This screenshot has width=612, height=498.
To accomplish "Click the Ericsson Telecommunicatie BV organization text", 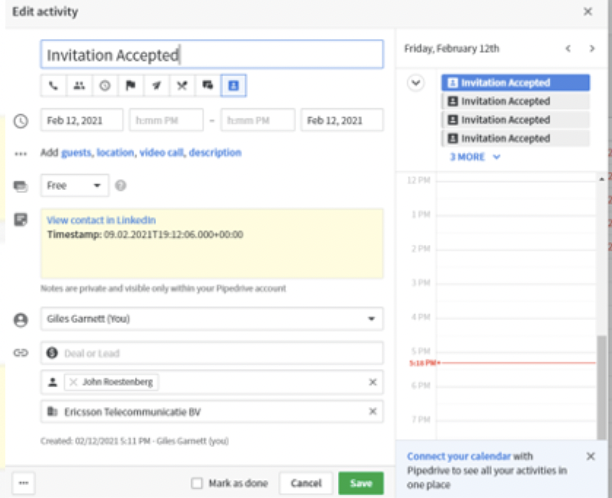I will coord(132,412).
